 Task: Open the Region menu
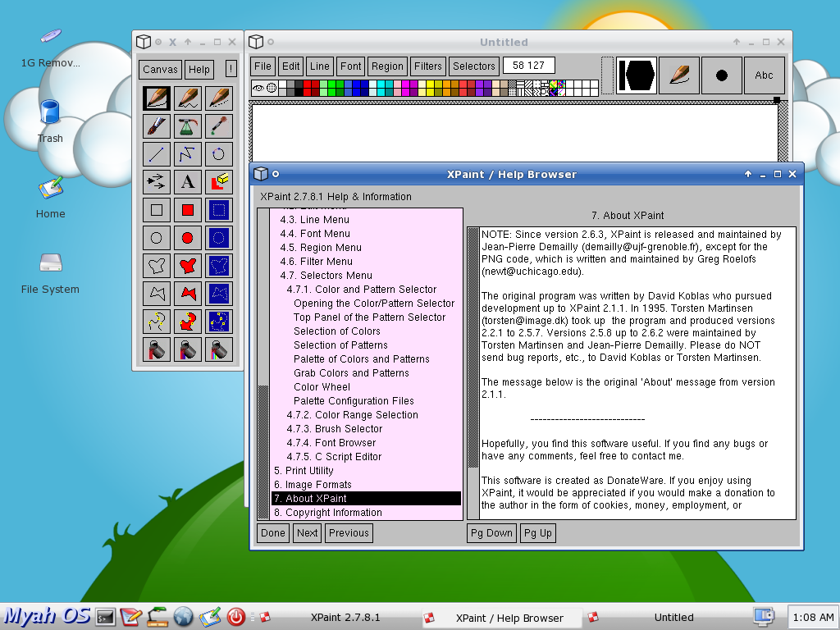coord(387,66)
